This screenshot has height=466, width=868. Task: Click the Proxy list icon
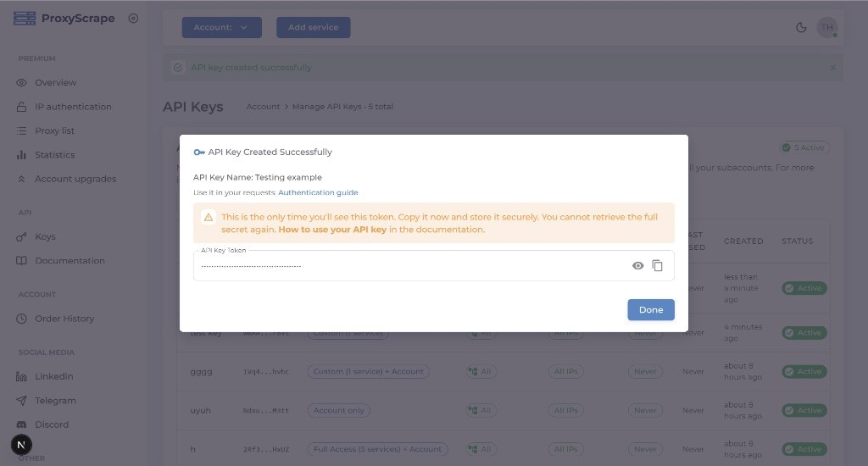(x=21, y=130)
